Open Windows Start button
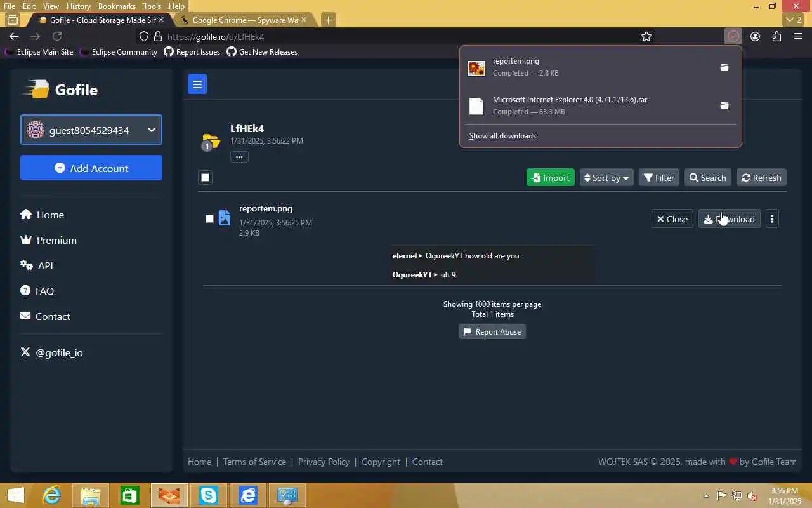The width and height of the screenshot is (812, 508). click(x=15, y=495)
